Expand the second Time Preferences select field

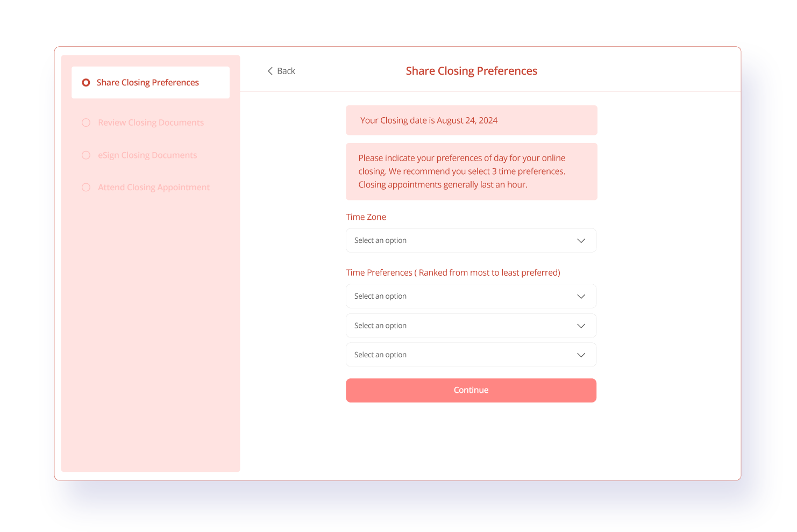(x=462, y=326)
